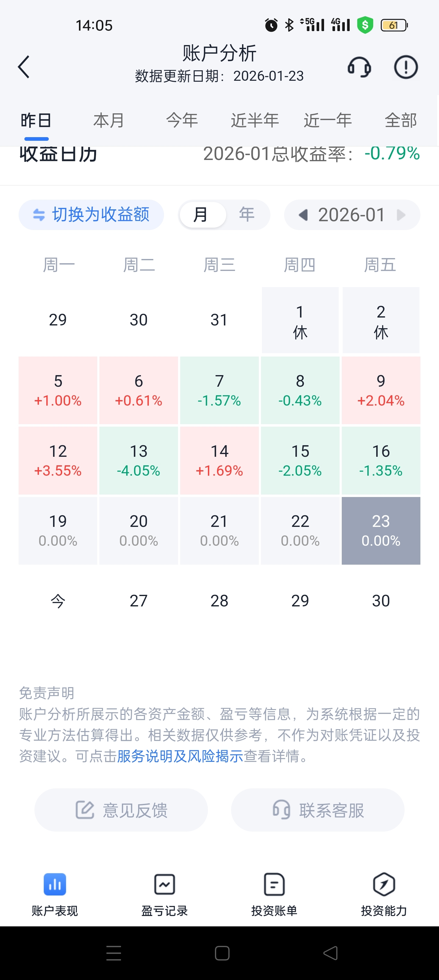Image resolution: width=439 pixels, height=980 pixels.
Task: Open the 2026-01 month picker
Action: point(352,215)
